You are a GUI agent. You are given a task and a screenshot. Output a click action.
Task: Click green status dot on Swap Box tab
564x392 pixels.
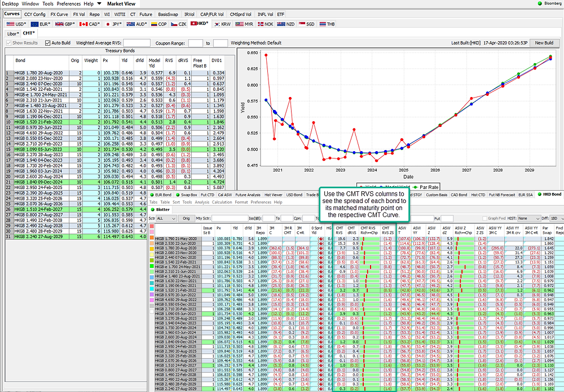[178, 195]
